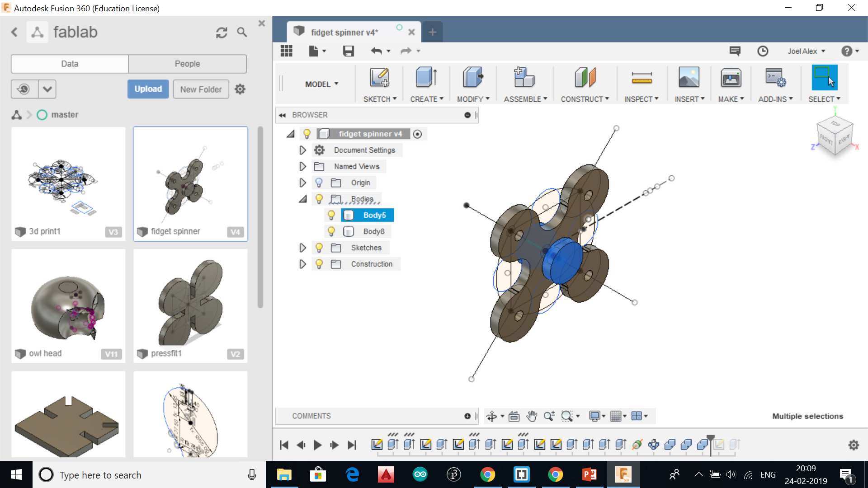Hide Body8 using its lightbulb
Screen dimensions: 868x488
point(331,231)
